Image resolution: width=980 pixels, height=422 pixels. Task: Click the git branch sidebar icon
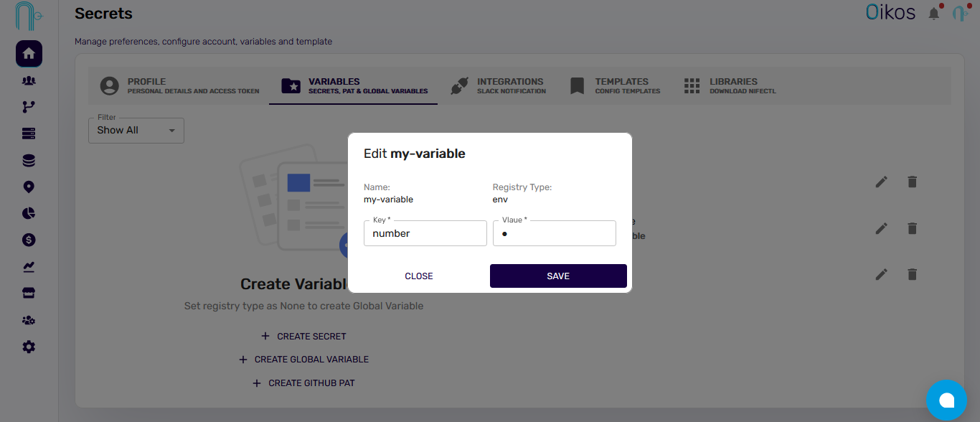coord(29,106)
